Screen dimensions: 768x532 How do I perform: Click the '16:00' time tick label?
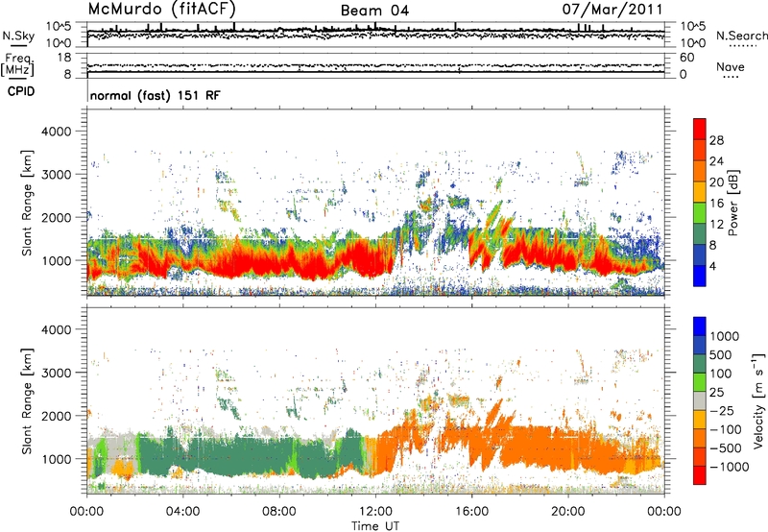point(471,512)
